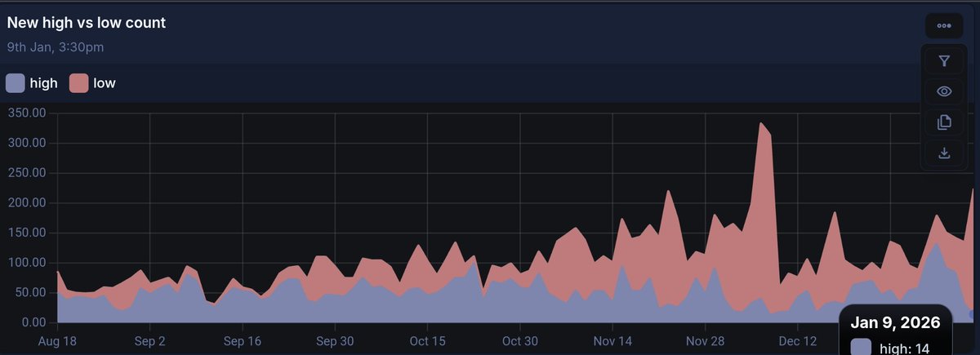
Task: Copy chart using the duplicate pages icon
Action: [944, 122]
